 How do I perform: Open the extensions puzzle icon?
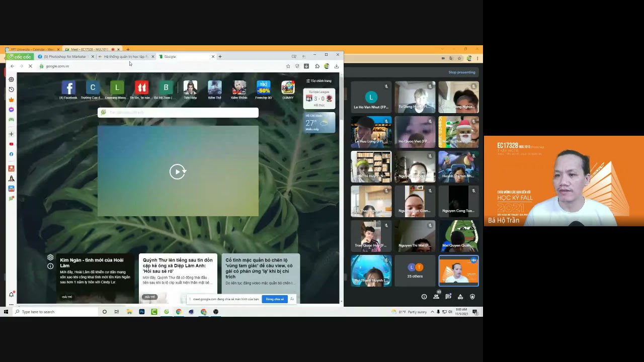point(317,66)
